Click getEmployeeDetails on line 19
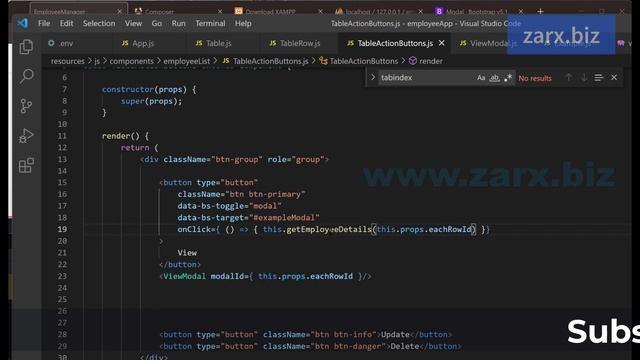 point(329,229)
